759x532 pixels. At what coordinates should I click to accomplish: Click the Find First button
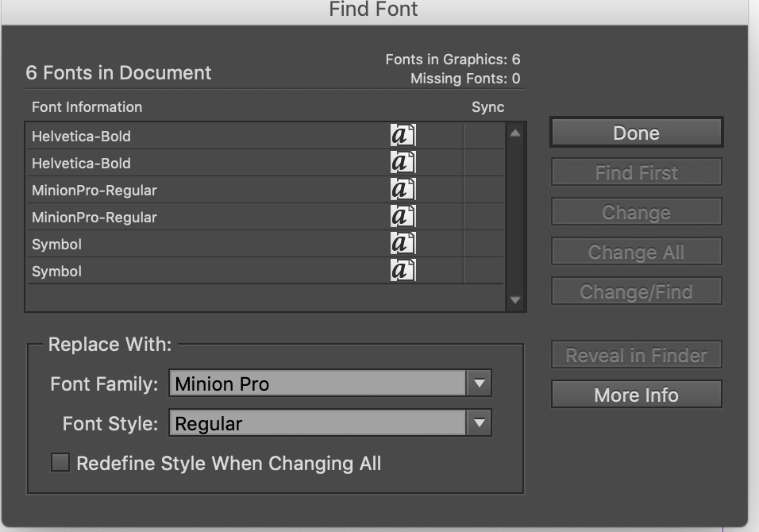[x=635, y=172]
